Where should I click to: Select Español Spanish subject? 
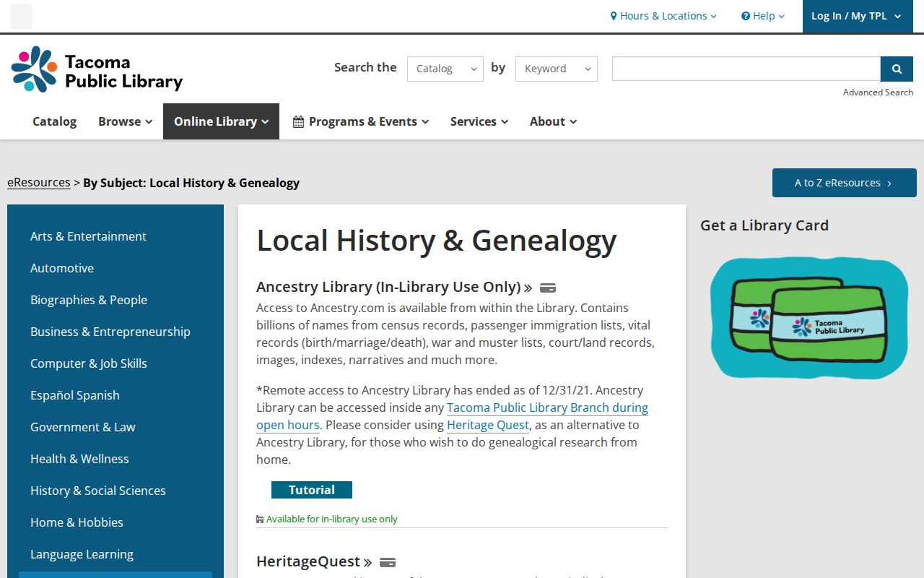click(75, 395)
